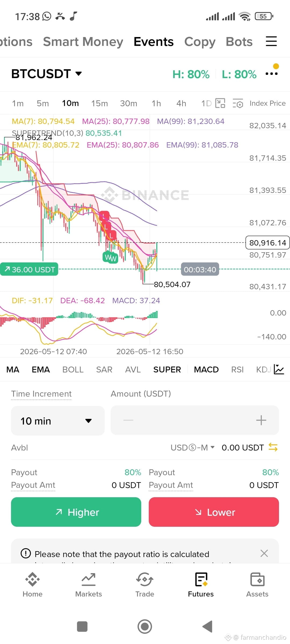Select the 1m timeframe

tap(18, 103)
